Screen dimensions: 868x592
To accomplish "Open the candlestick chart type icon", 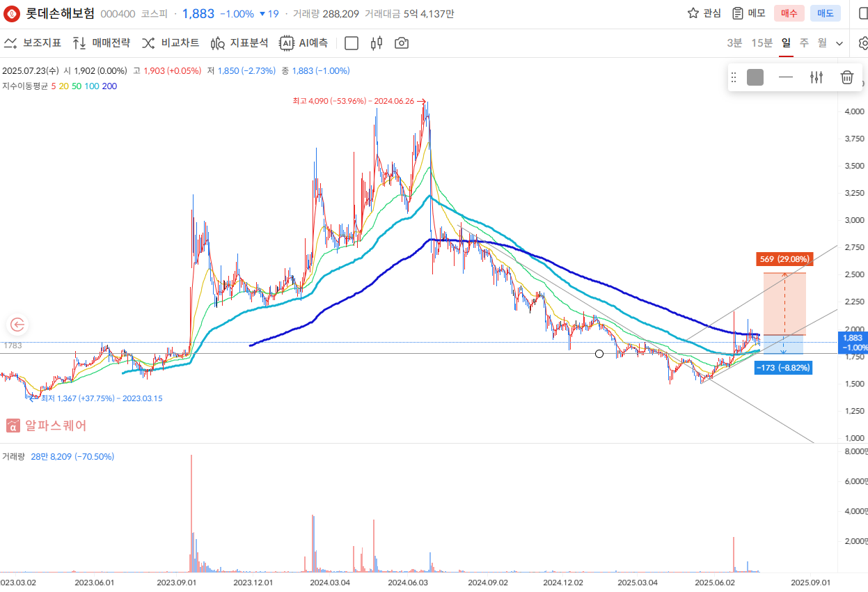I will [377, 43].
